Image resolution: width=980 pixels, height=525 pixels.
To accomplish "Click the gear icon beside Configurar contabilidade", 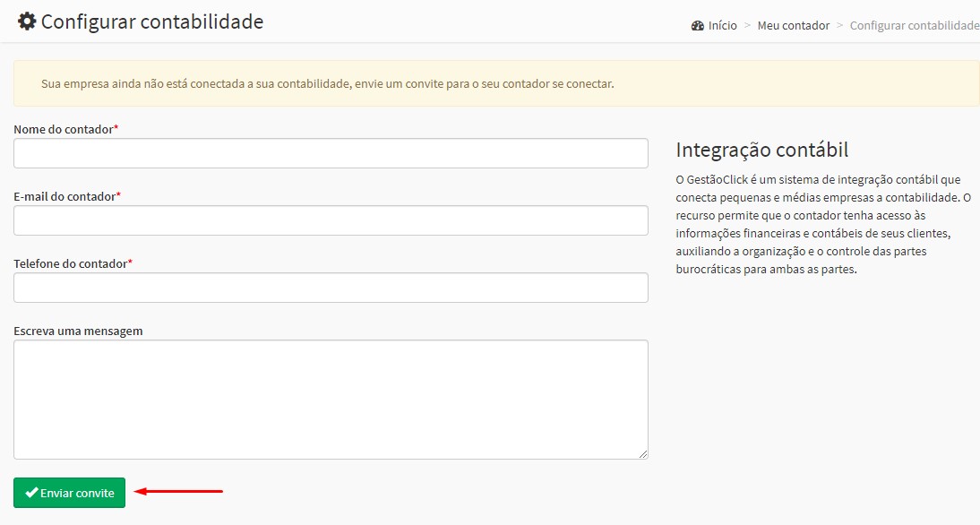I will point(27,22).
